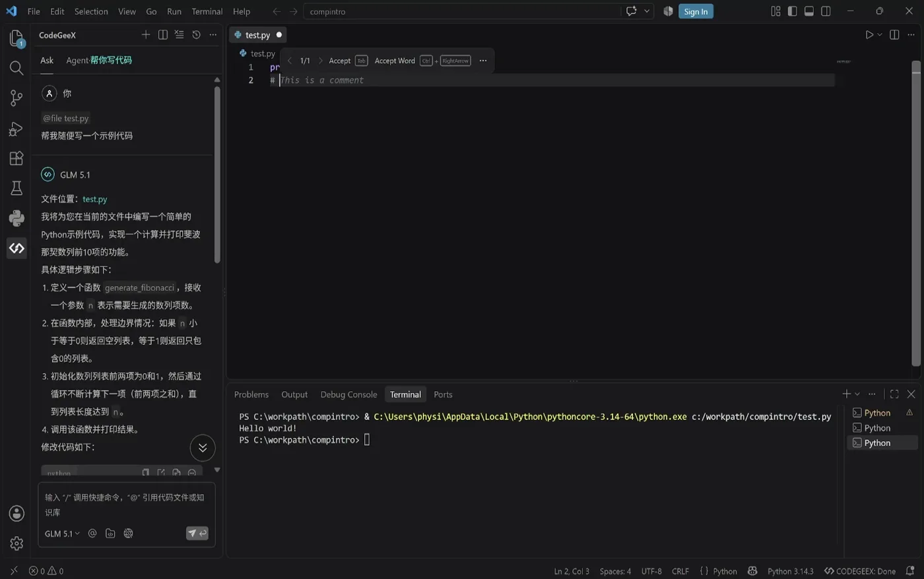Image resolution: width=924 pixels, height=579 pixels.
Task: Expand the run button dropdown arrow
Action: click(x=880, y=35)
